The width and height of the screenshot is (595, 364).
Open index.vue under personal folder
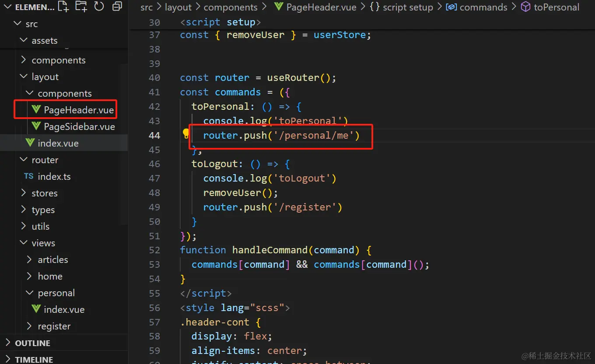click(64, 309)
